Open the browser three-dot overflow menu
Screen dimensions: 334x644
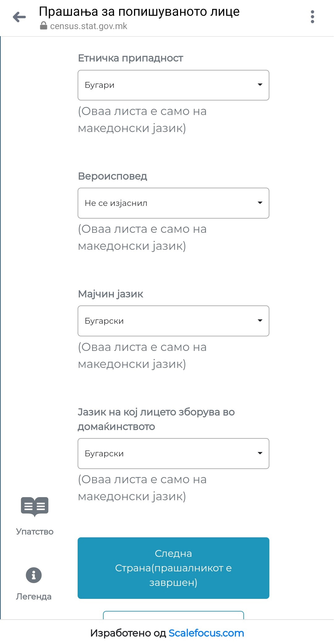pyautogui.click(x=312, y=17)
